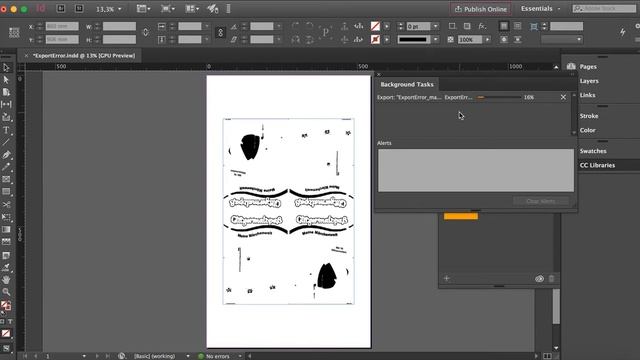Open the preflight No errors menu
The width and height of the screenshot is (640, 360).
point(240,356)
